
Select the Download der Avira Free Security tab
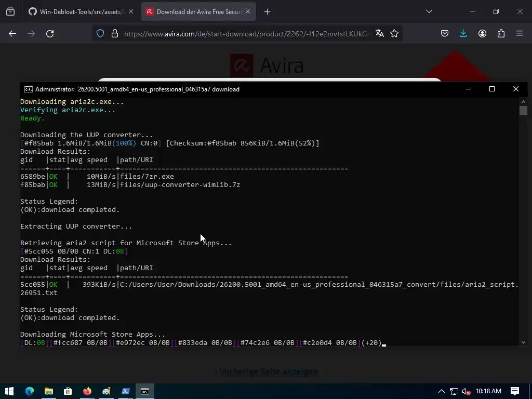pos(198,11)
